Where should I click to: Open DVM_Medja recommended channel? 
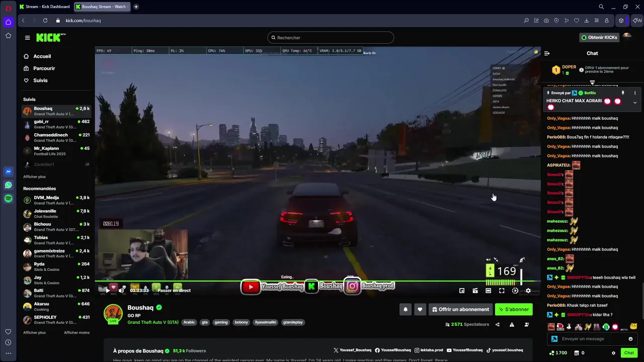[56, 200]
